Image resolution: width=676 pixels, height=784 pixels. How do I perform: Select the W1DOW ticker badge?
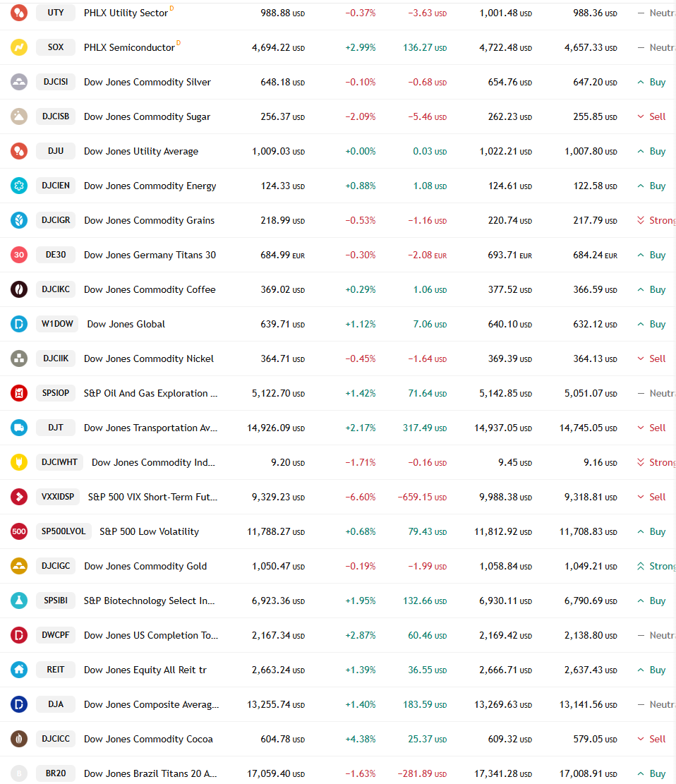57,323
